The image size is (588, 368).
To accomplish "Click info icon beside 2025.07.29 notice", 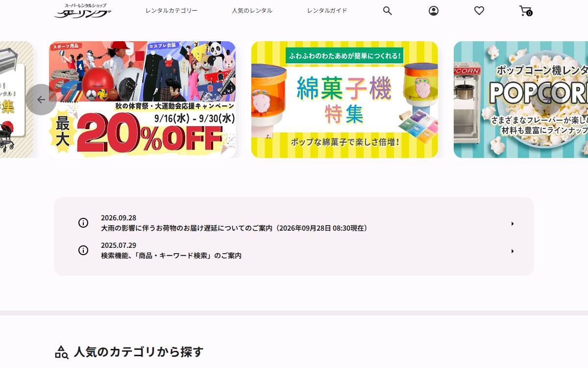I will pos(83,250).
